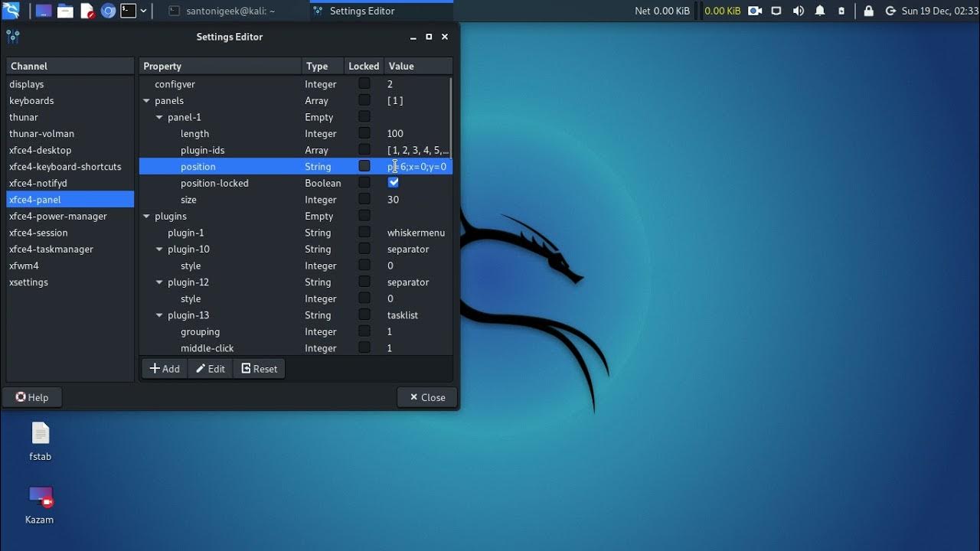Click the property list vertical scrollbar

point(450,117)
